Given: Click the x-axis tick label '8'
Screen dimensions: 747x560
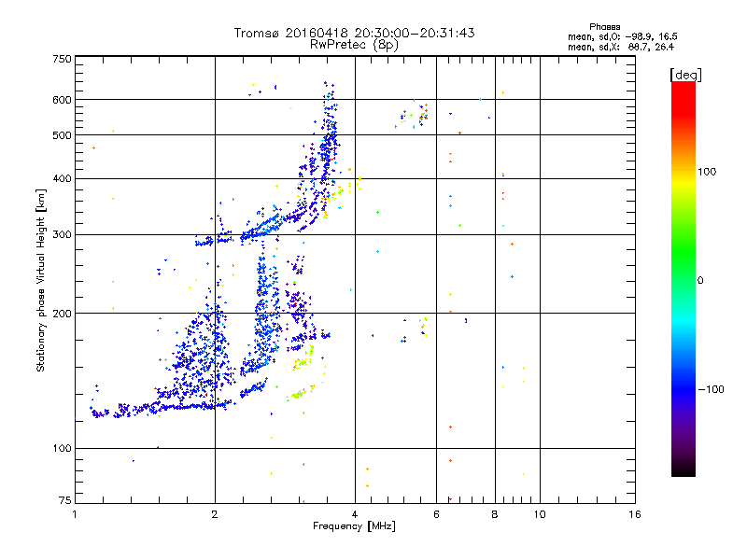Looking at the screenshot, I should [495, 514].
